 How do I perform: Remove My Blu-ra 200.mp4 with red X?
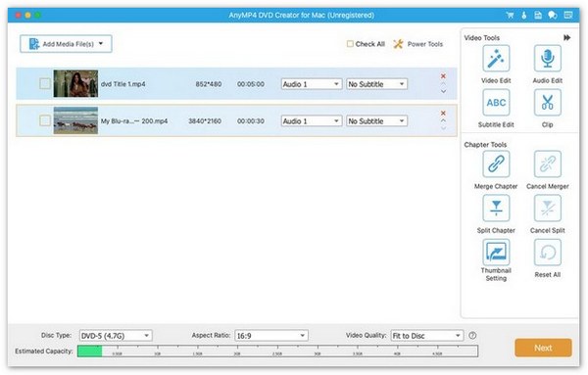click(443, 114)
